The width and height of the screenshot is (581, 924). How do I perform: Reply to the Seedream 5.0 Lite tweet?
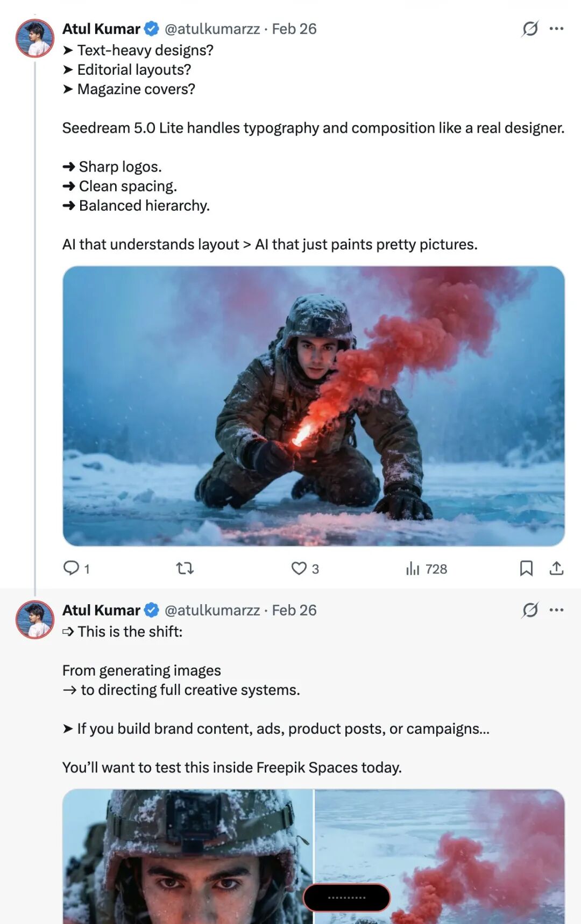pyautogui.click(x=72, y=568)
